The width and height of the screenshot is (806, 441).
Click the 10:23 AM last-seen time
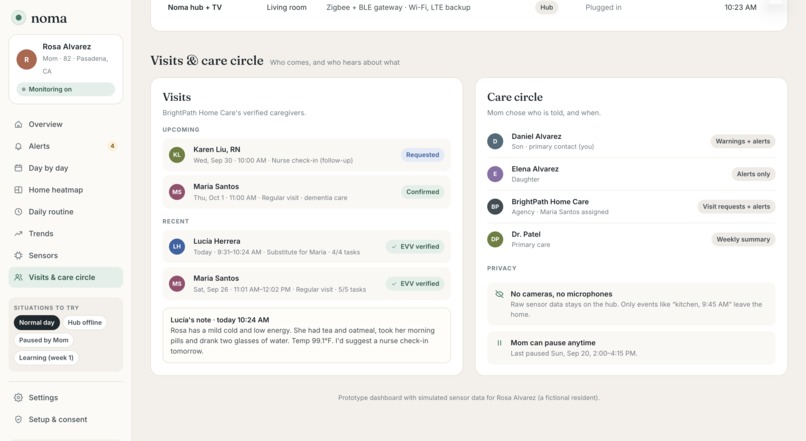[740, 8]
